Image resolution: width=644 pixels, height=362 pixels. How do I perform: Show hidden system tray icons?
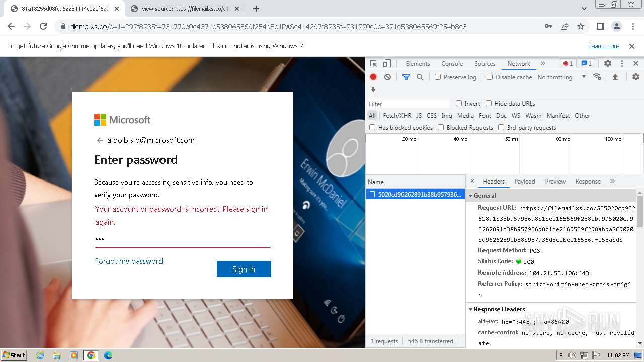point(561,355)
